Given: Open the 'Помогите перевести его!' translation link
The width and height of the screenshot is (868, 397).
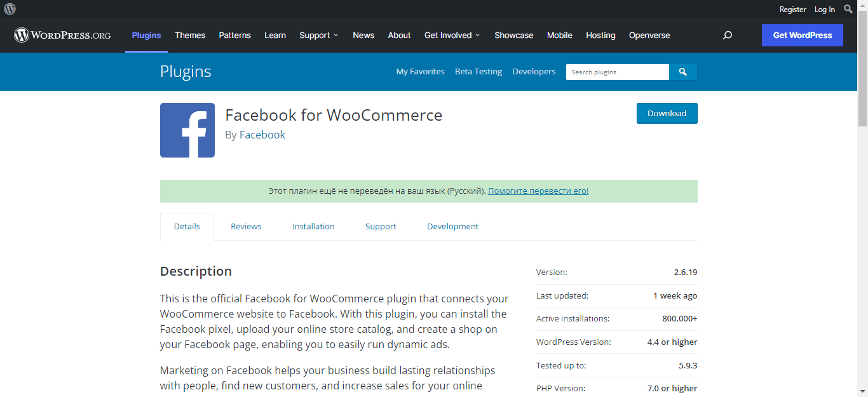Looking at the screenshot, I should 538,191.
